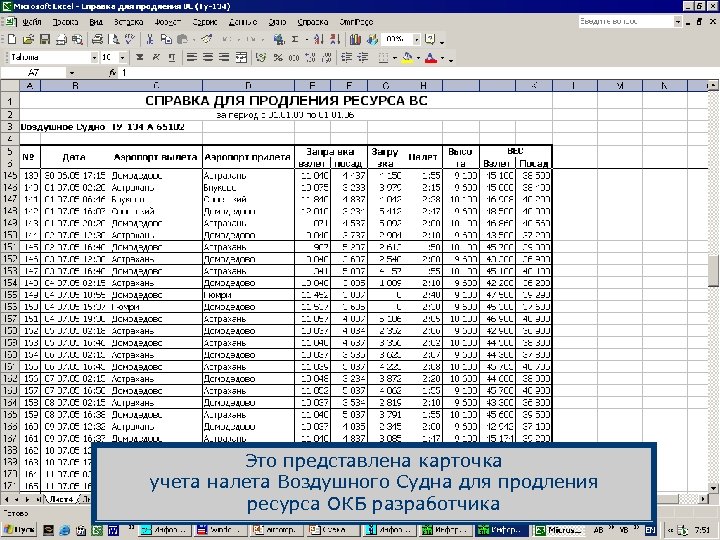Decrease indent icon in formatting toolbar
Viewport: 720px width, 540px height.
[x=347, y=57]
